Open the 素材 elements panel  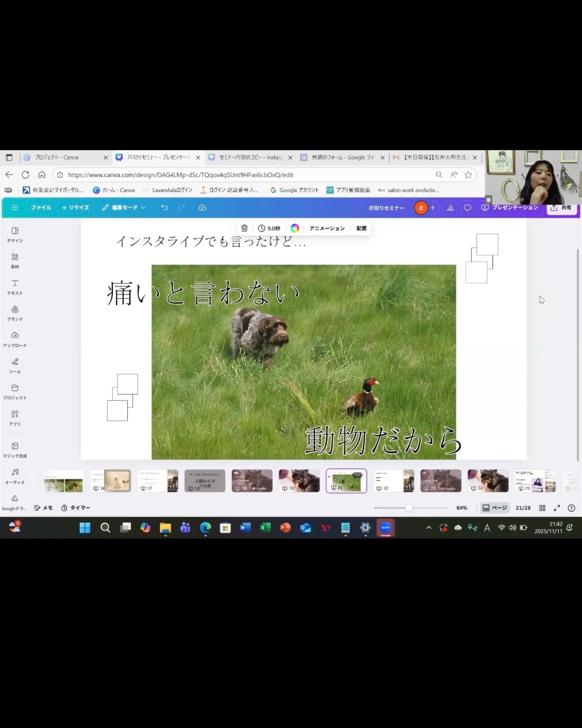[15, 261]
